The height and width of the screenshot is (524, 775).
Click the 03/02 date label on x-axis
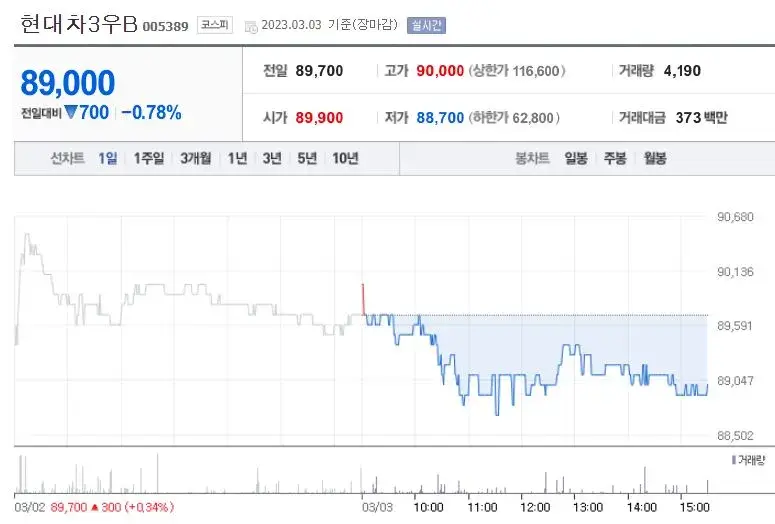30,507
